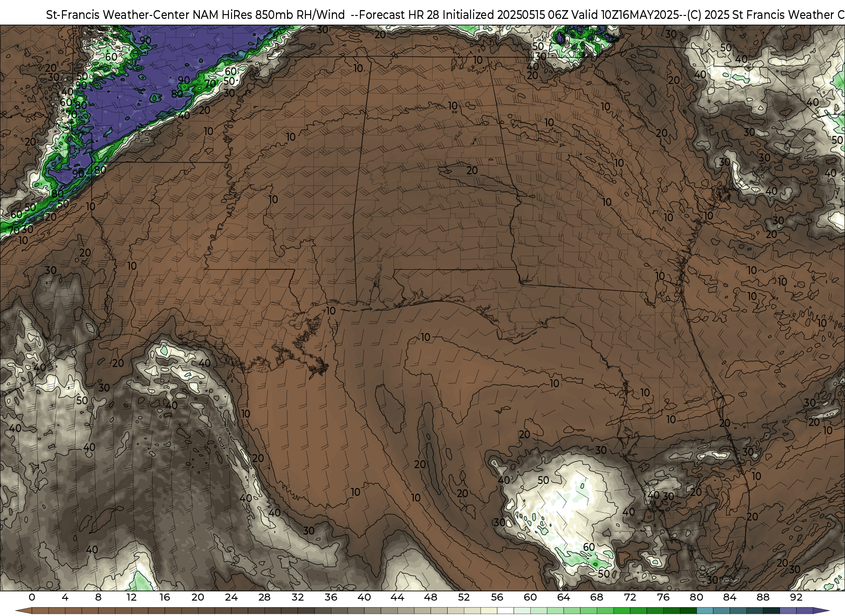Click colorbar tick label 16
The height and width of the screenshot is (616, 845).
pyautogui.click(x=165, y=597)
